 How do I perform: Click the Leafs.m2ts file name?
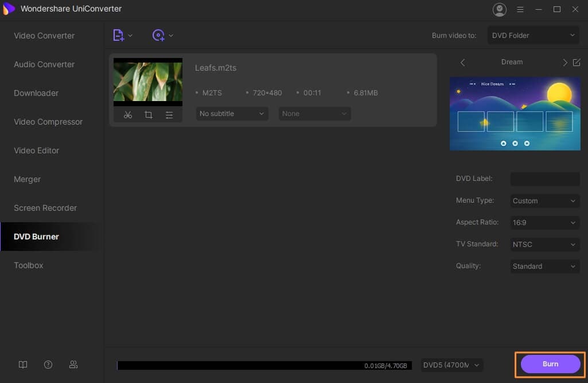216,68
